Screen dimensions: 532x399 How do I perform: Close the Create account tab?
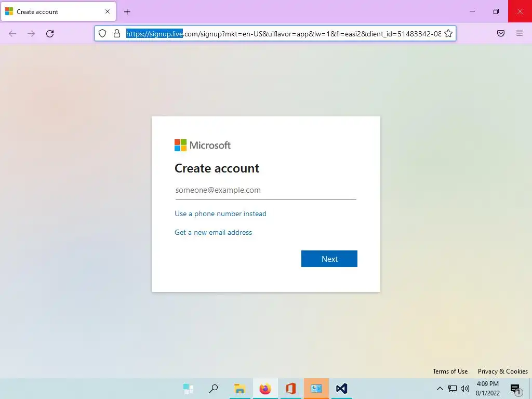coord(108,11)
